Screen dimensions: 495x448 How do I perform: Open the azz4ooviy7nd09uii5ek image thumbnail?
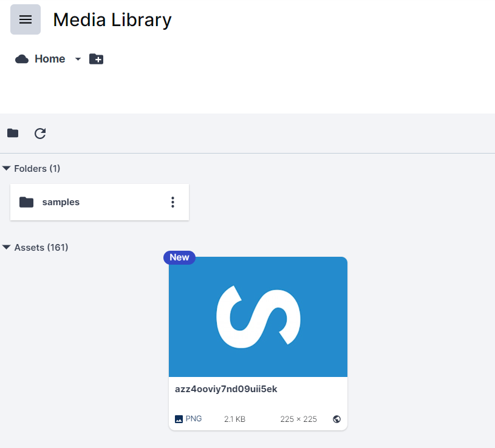258,317
